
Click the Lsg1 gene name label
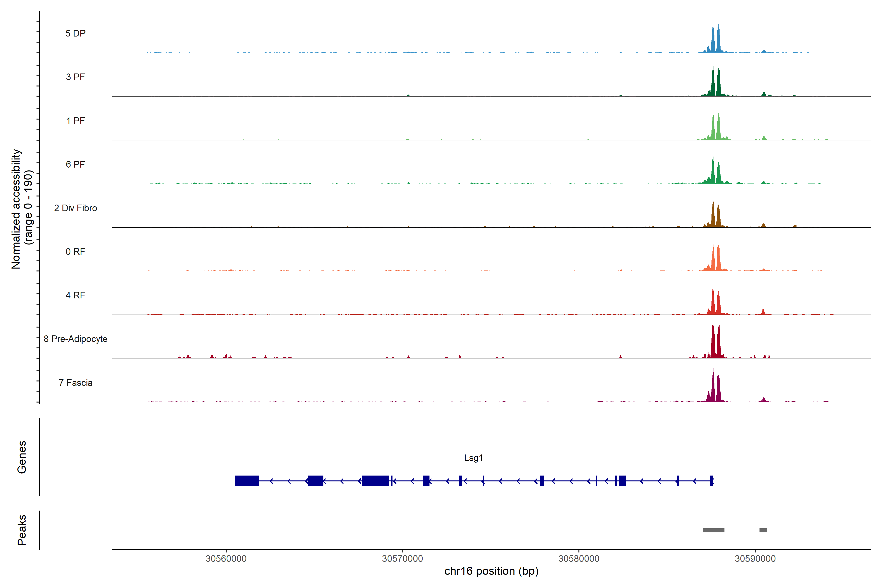(473, 458)
